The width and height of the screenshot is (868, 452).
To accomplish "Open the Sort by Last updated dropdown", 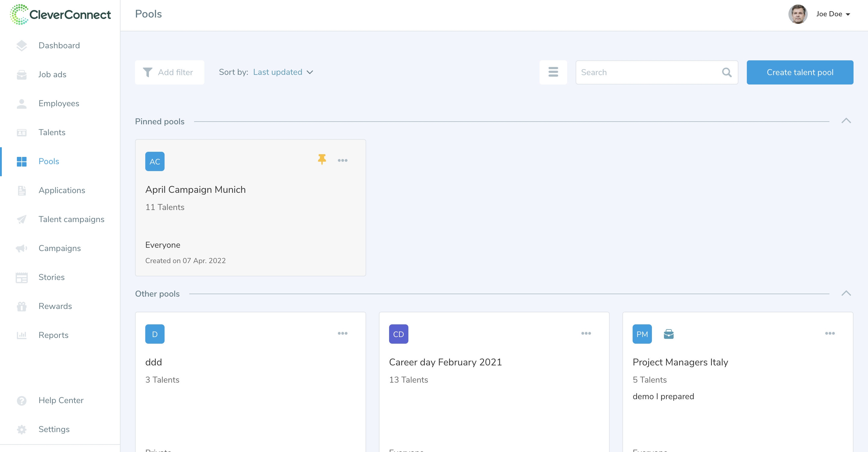I will (x=283, y=72).
